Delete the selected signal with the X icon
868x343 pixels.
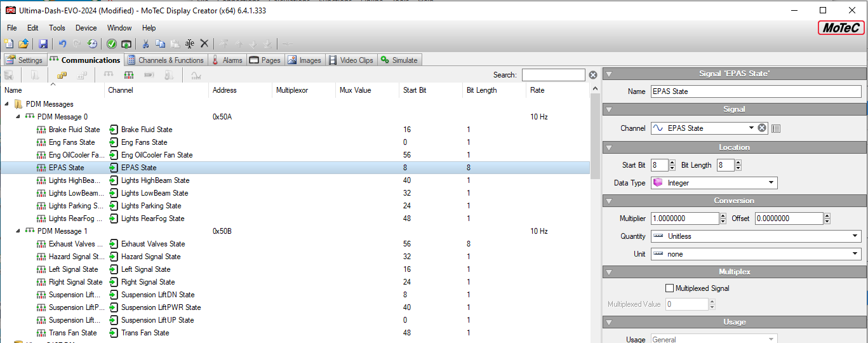pyautogui.click(x=204, y=44)
